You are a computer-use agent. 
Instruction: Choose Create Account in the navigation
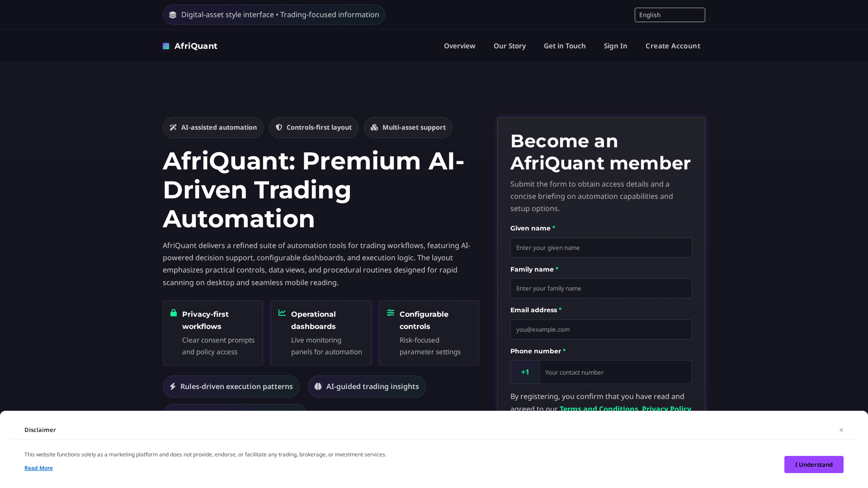673,46
